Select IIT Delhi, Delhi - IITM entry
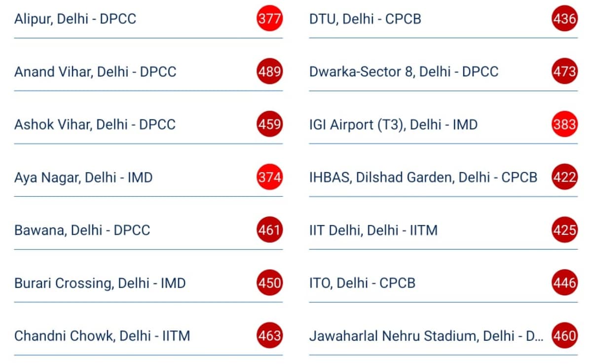This screenshot has width=592, height=364. (x=373, y=230)
